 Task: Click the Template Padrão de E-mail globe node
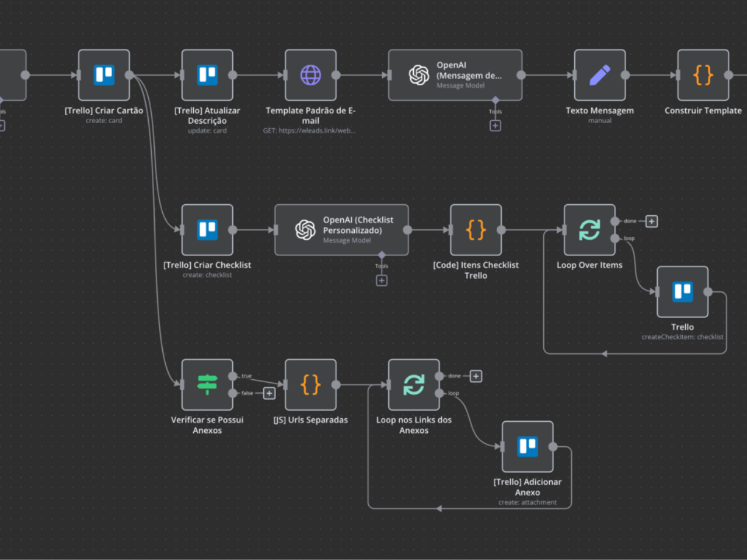(310, 75)
